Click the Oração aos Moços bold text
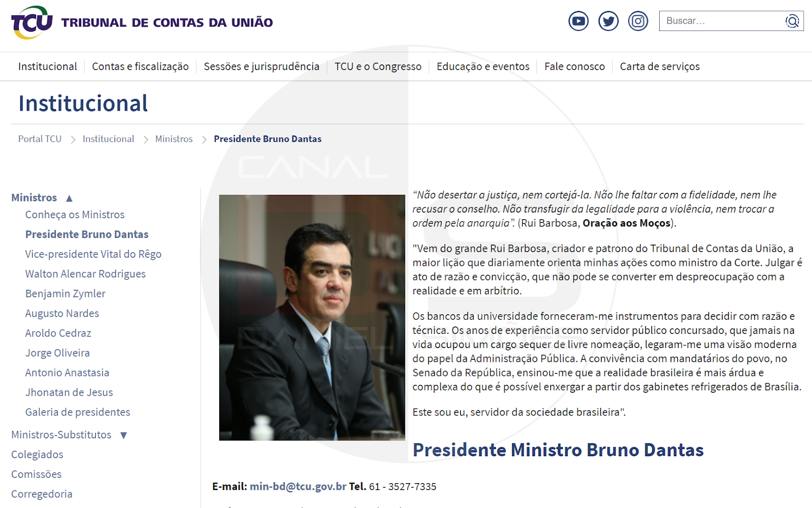812x508 pixels. 626,223
